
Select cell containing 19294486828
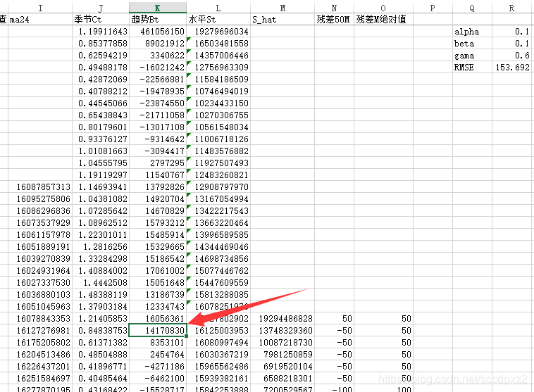pos(282,318)
